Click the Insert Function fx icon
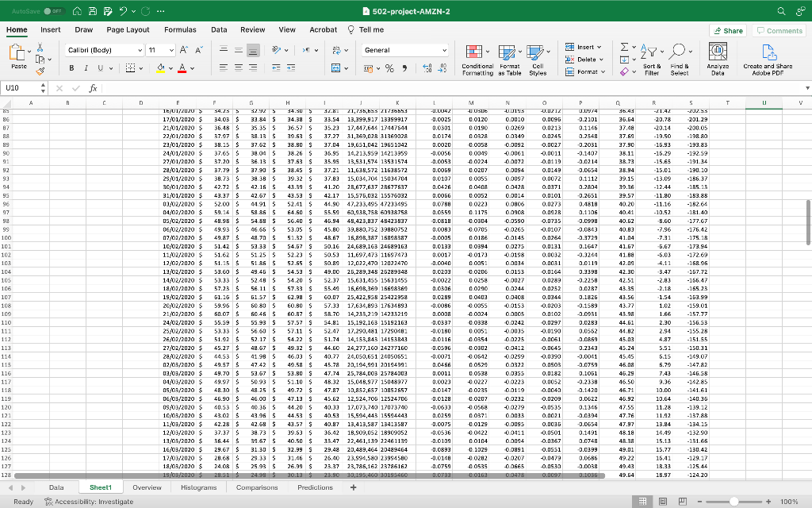Image resolution: width=812 pixels, height=508 pixels. pyautogui.click(x=94, y=89)
